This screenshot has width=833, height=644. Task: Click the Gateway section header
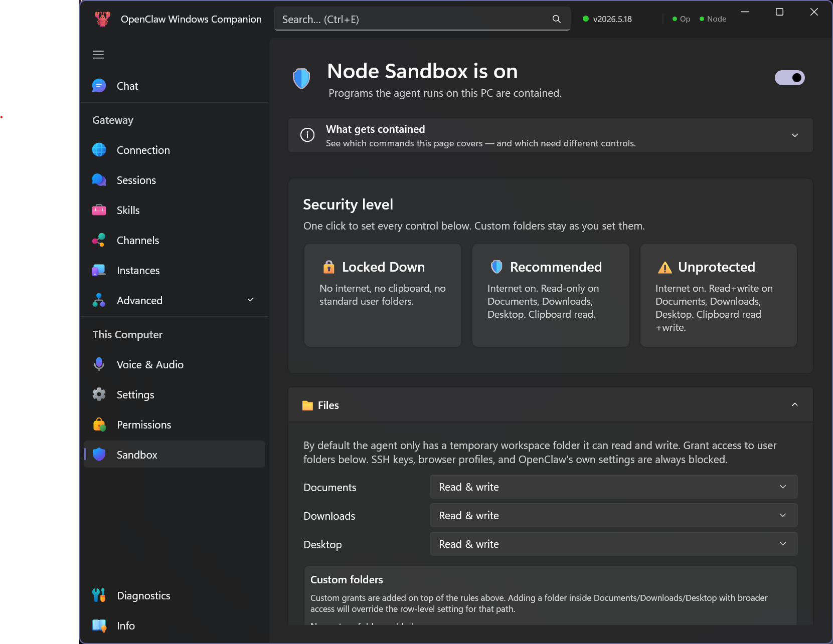pyautogui.click(x=113, y=120)
